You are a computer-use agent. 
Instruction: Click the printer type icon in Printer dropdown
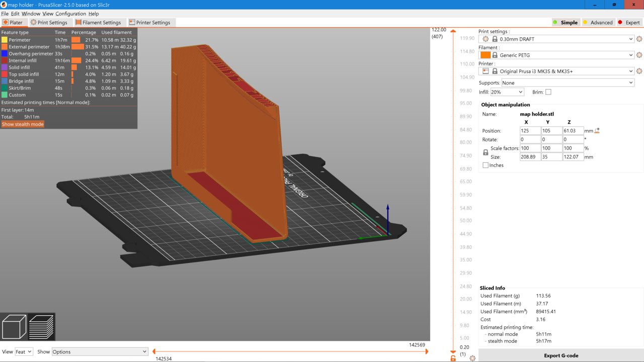click(x=486, y=71)
